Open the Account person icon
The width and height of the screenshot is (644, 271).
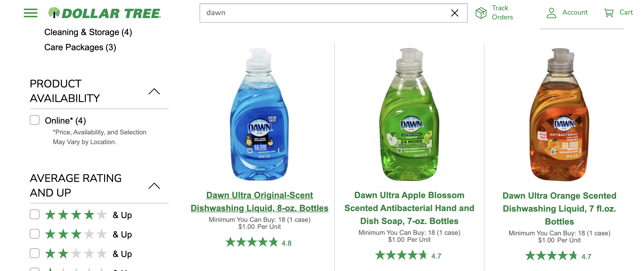click(551, 13)
